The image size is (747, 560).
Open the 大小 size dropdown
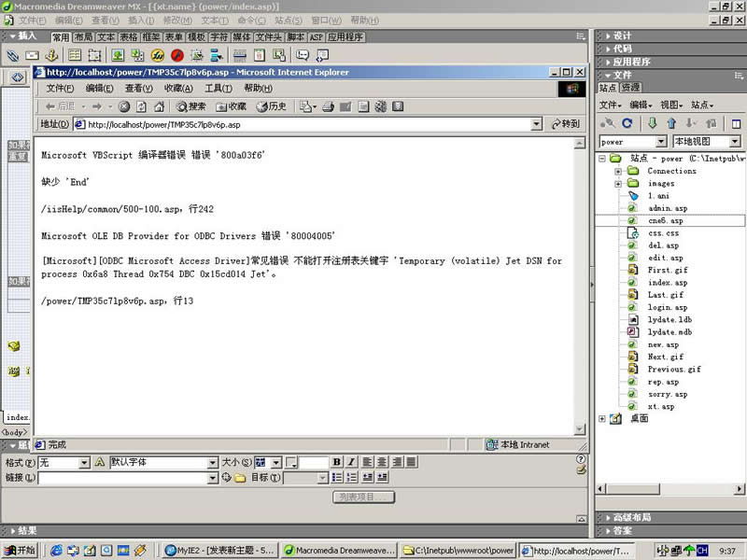pyautogui.click(x=276, y=462)
